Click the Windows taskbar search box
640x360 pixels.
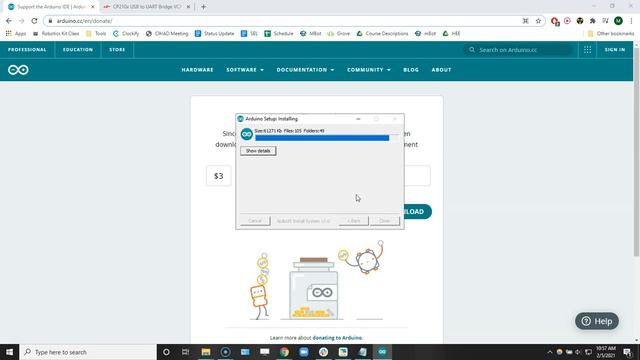[88, 352]
